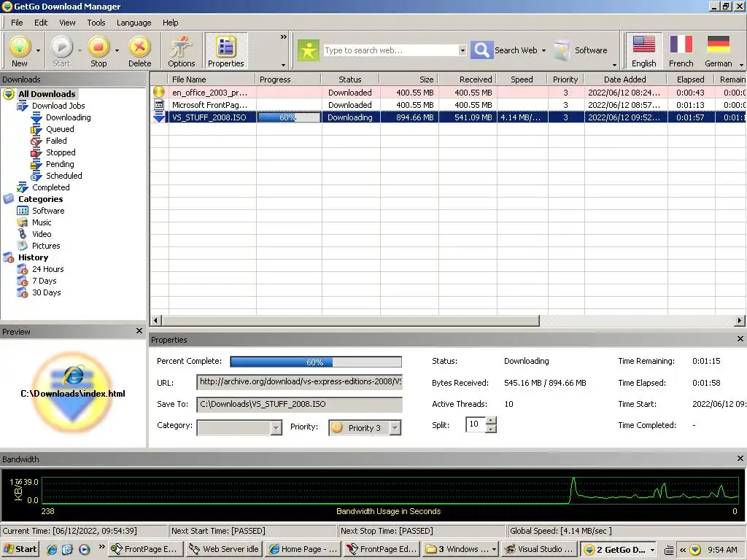Open the Help menu
747x560 pixels.
tap(170, 23)
